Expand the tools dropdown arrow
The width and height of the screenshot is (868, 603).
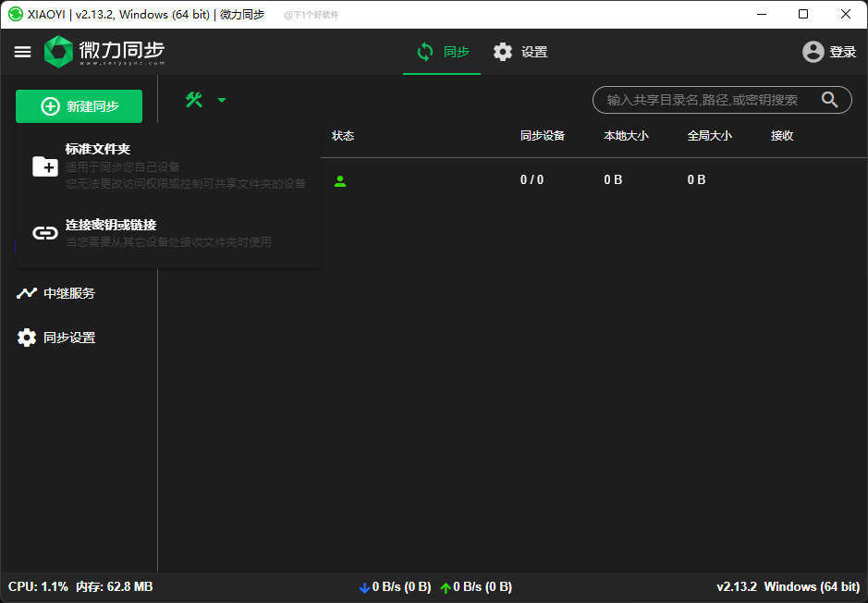[222, 100]
